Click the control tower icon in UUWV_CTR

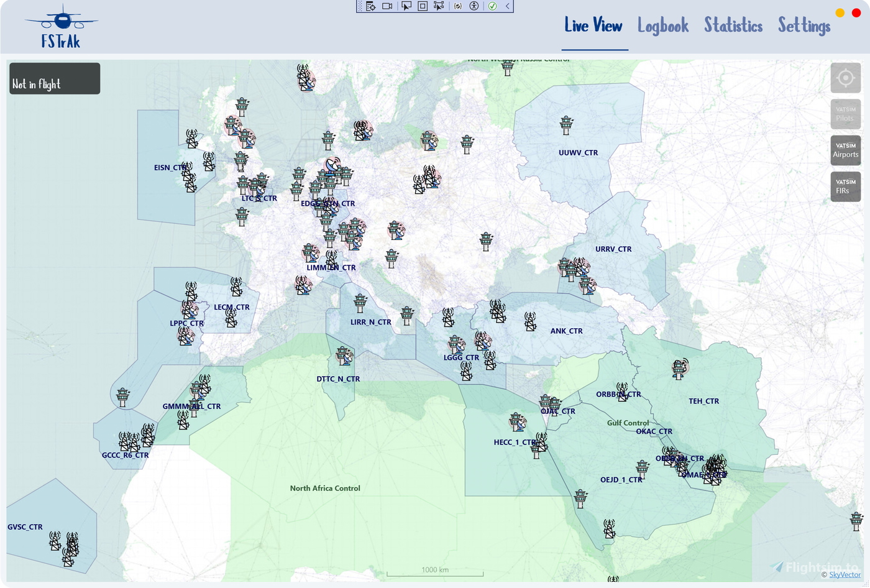pyautogui.click(x=565, y=125)
